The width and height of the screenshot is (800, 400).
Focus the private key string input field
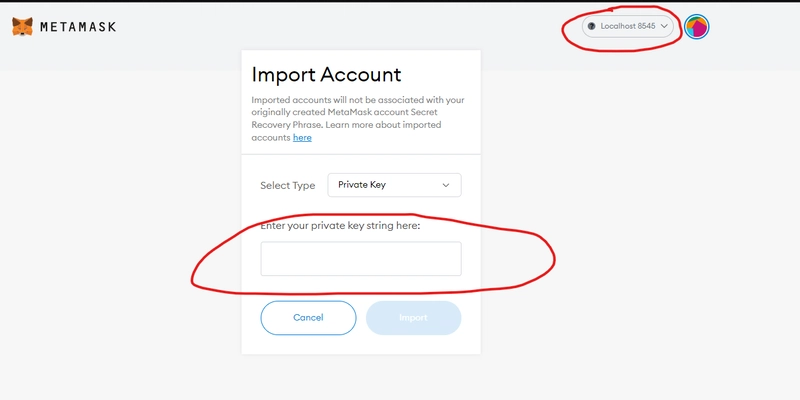[361, 259]
